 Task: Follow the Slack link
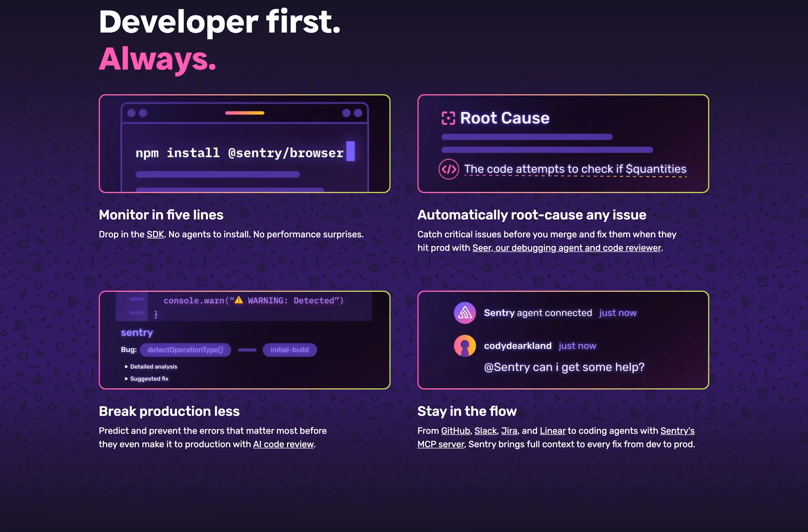coord(485,430)
